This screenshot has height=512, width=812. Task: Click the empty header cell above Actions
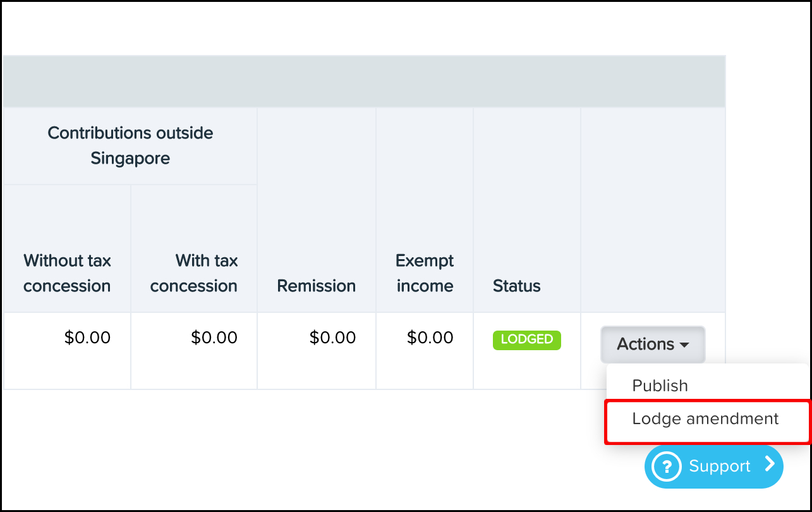coord(653,209)
